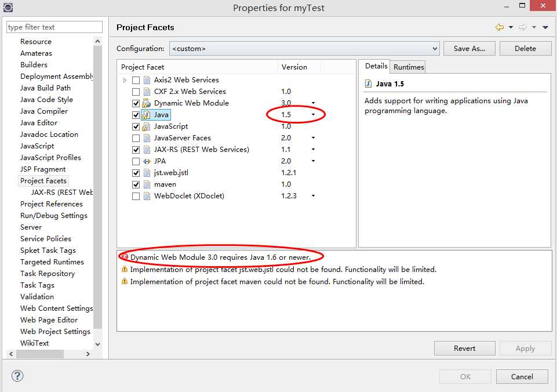Select Web Project Settings in the sidebar

[x=56, y=332]
